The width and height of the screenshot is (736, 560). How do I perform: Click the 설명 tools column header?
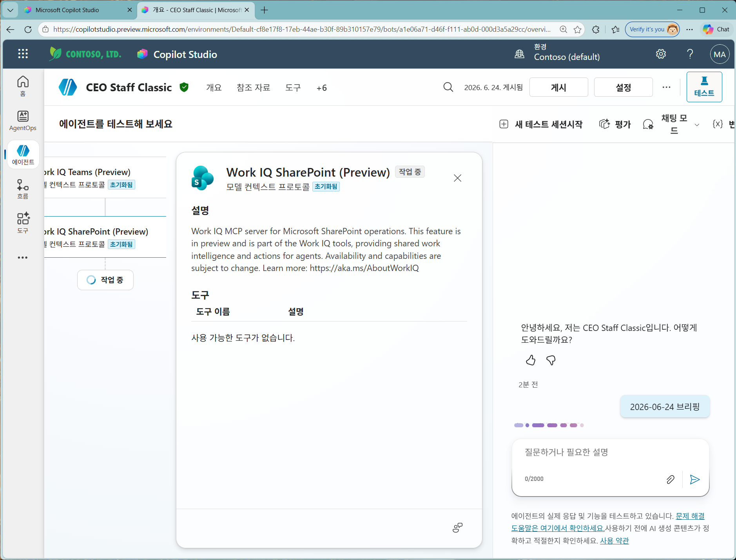(x=296, y=312)
